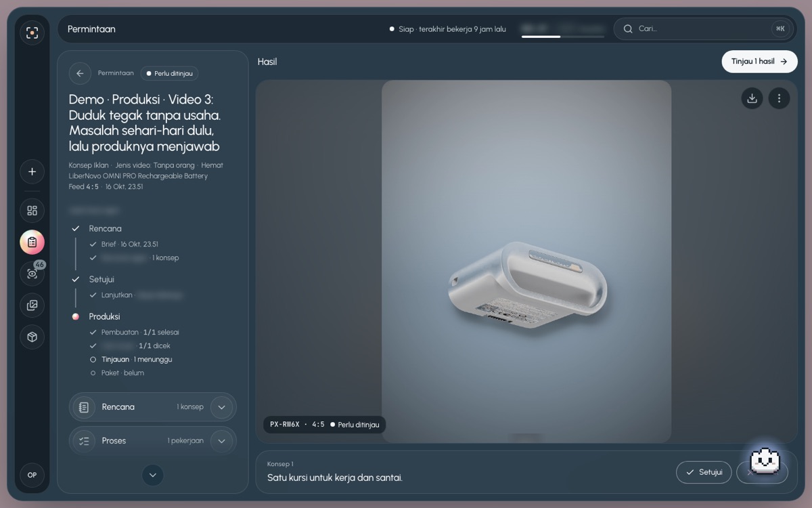Click the ⌘K shortcut badge

[780, 29]
